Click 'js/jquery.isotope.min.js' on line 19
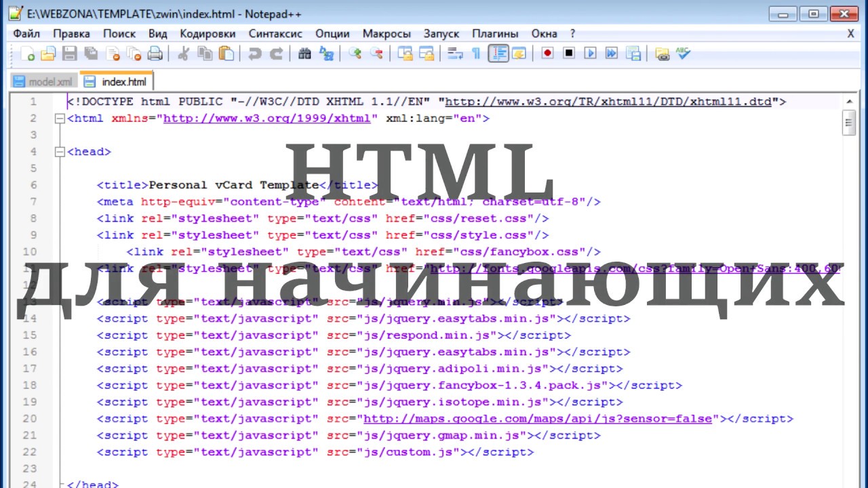 point(453,402)
